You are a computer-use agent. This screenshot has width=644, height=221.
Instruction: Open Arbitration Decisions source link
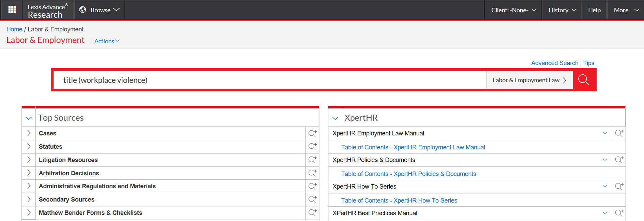tap(69, 173)
